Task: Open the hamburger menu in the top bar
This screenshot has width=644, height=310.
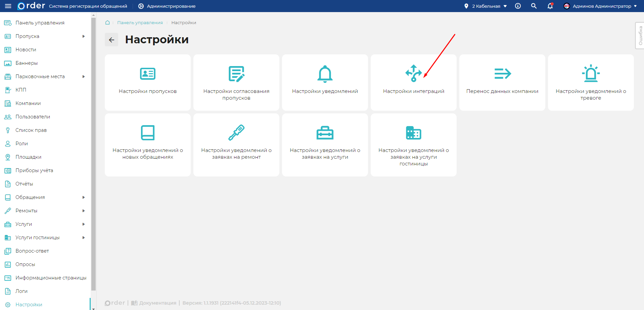Action: 8,6
